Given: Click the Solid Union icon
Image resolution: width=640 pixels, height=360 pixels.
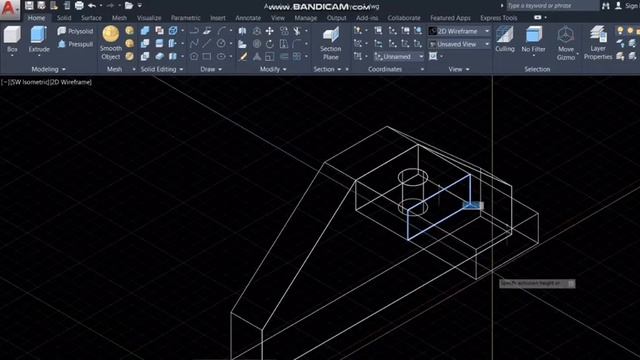Looking at the screenshot, I should click(145, 31).
